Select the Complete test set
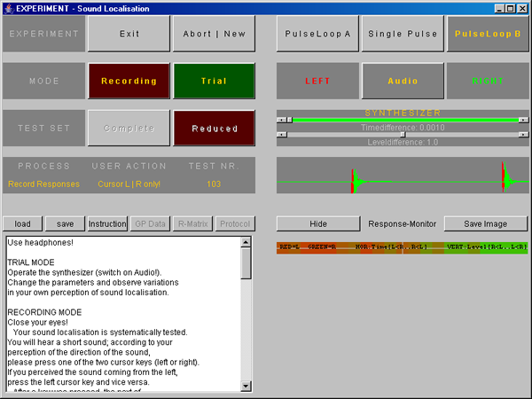 (x=129, y=128)
